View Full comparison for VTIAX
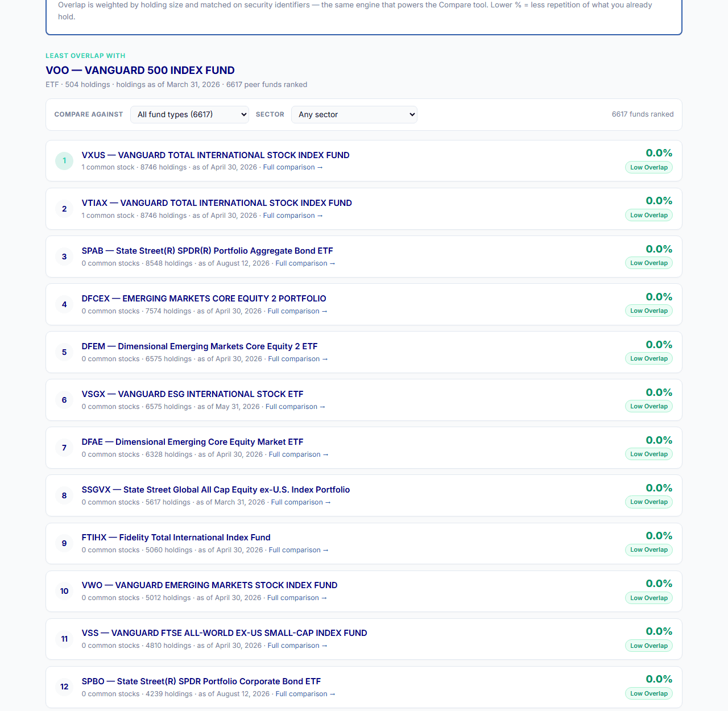The image size is (728, 711). [293, 216]
